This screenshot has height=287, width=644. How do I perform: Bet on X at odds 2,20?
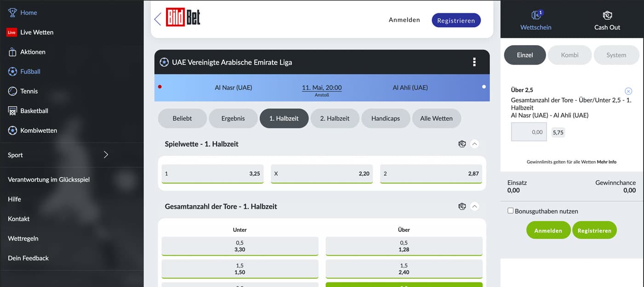pyautogui.click(x=322, y=174)
